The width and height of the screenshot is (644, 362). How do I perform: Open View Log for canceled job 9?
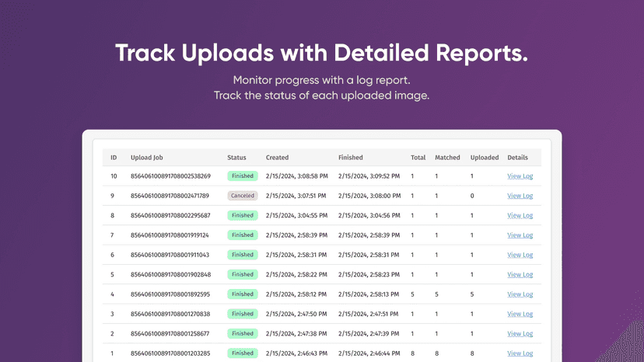point(520,196)
